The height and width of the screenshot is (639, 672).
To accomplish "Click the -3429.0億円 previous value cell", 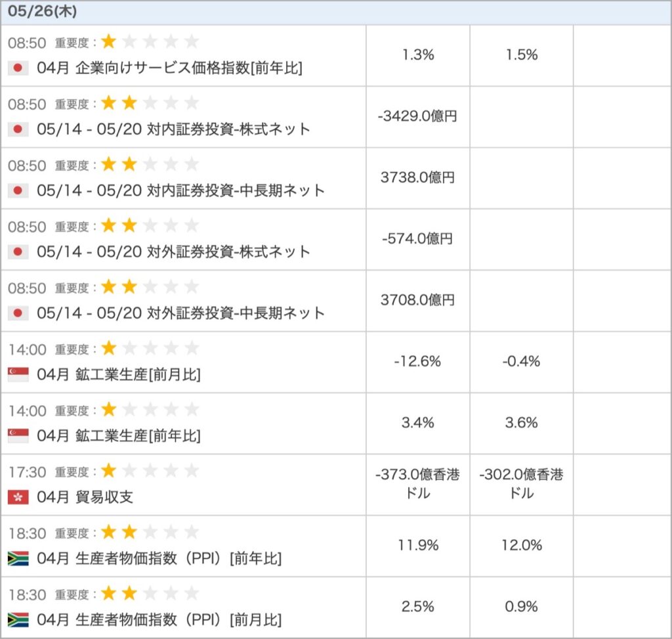I will (x=418, y=116).
